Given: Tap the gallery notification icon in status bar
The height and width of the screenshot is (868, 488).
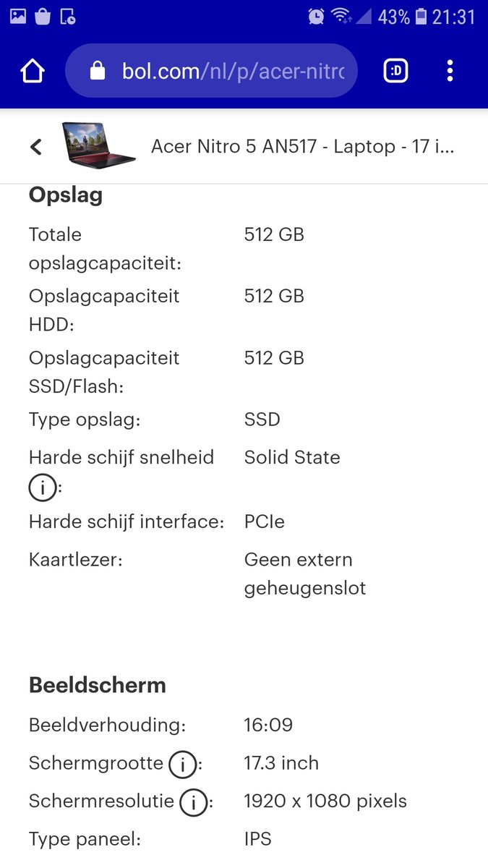Looking at the screenshot, I should pos(18,17).
